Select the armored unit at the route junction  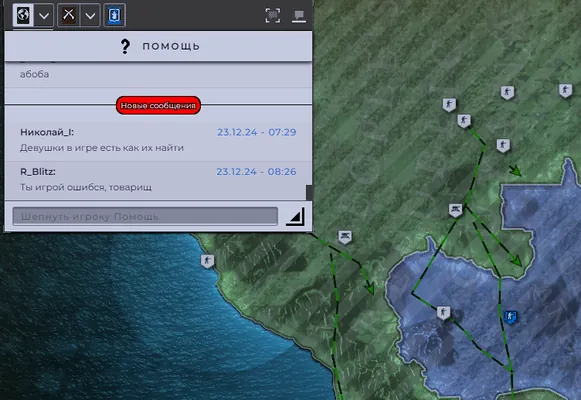coord(455,210)
